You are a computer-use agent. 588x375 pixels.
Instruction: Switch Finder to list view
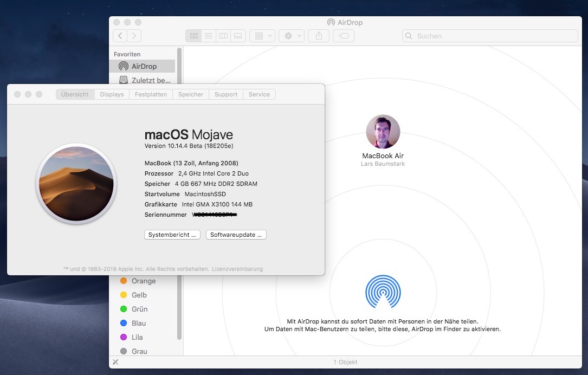[x=209, y=36]
